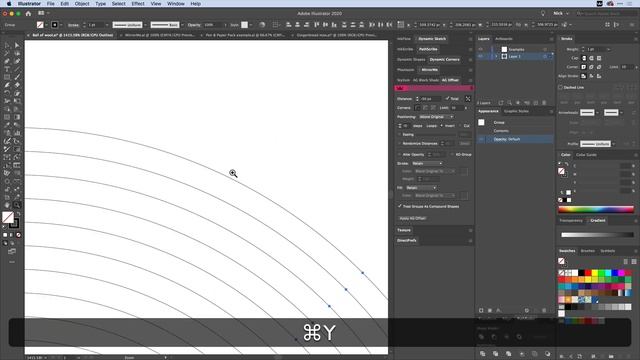Switch to Pen & Paper Pack examples document tab
This screenshot has height=360, width=640.
pyautogui.click(x=245, y=35)
